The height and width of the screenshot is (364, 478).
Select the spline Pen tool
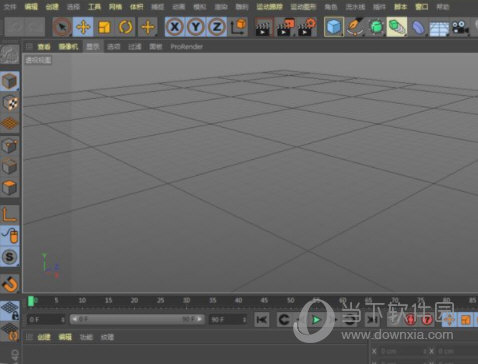[355, 27]
